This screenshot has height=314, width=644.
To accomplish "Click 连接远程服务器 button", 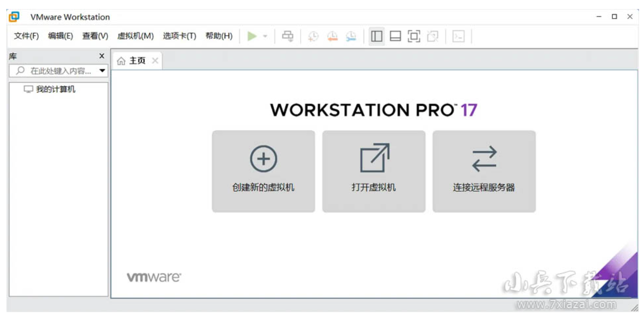I will tap(484, 171).
